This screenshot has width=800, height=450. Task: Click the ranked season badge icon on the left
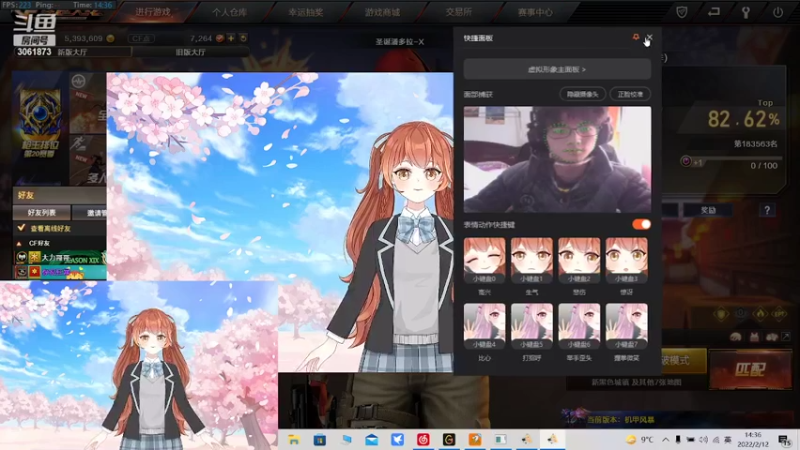(x=40, y=122)
